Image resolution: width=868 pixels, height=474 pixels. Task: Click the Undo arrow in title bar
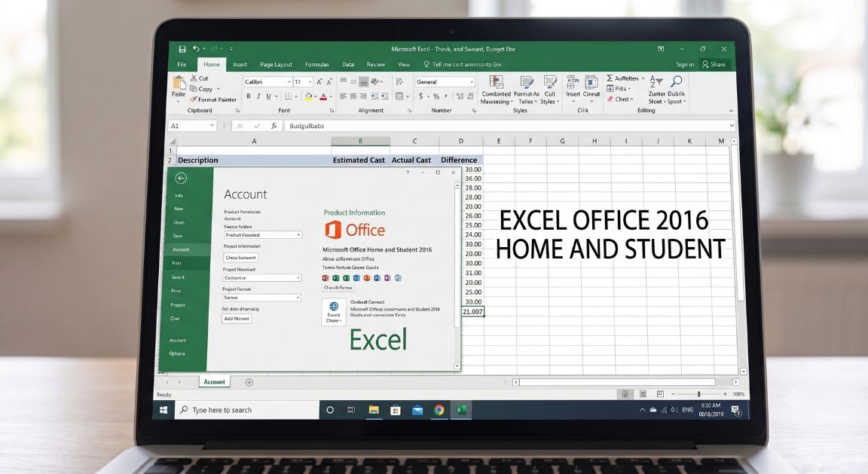pos(195,49)
